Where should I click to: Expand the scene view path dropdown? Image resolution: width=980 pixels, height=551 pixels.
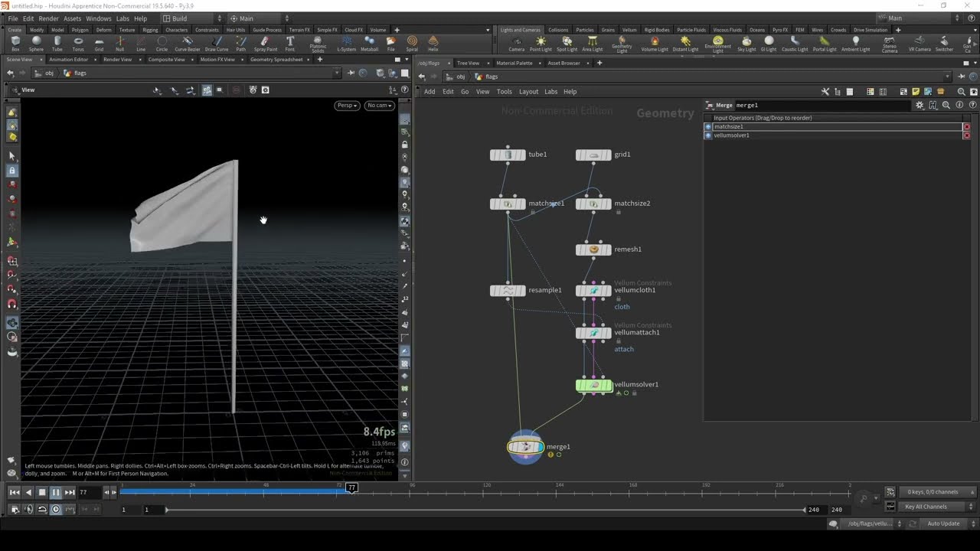pyautogui.click(x=337, y=73)
